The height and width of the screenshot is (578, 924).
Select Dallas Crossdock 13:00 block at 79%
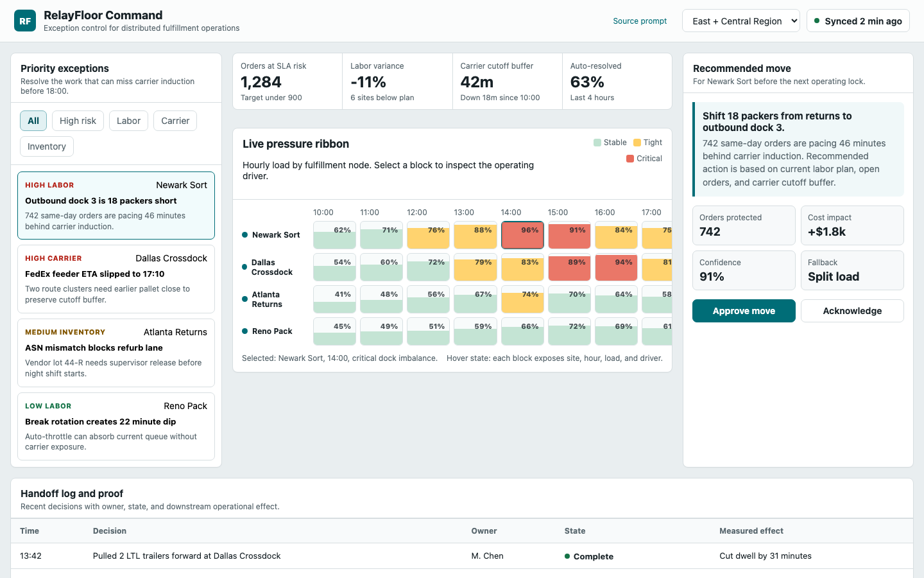475,267
